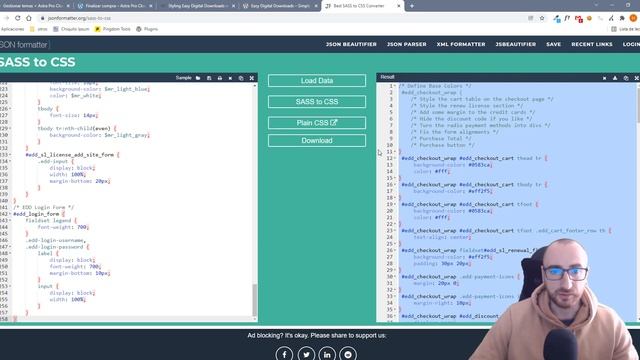Open Plain CSS in new window
The height and width of the screenshot is (360, 640).
pyautogui.click(x=317, y=123)
